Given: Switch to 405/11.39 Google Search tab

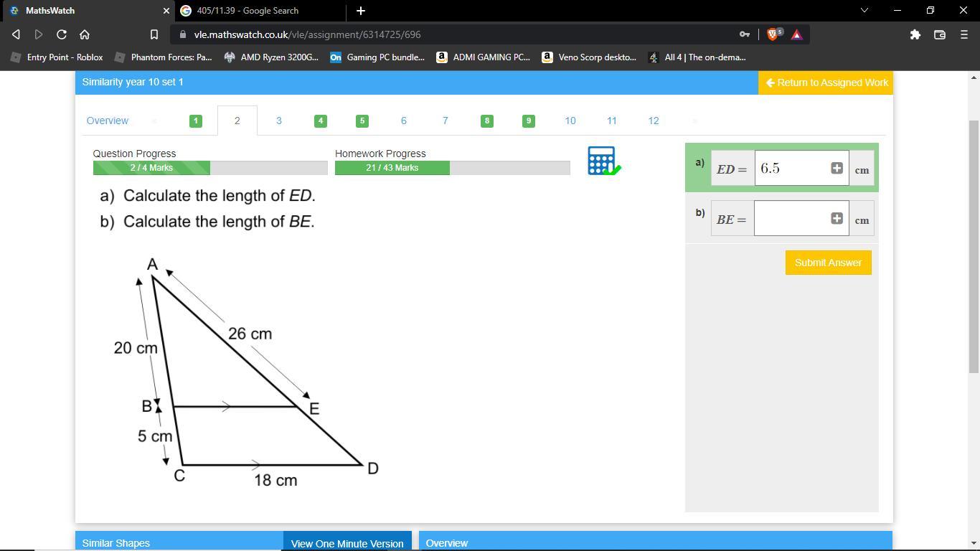Looking at the screenshot, I should [x=261, y=11].
